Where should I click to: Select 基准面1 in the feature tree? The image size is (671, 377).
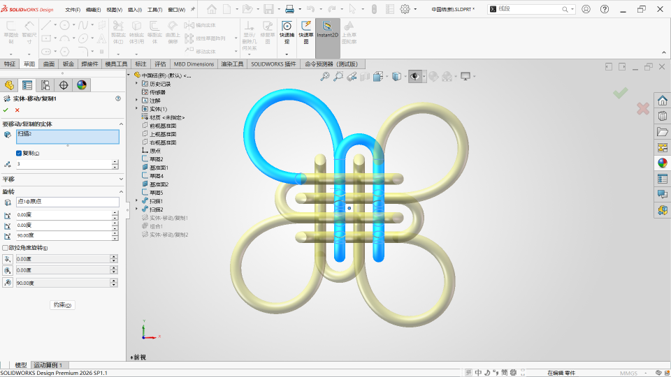[159, 167]
